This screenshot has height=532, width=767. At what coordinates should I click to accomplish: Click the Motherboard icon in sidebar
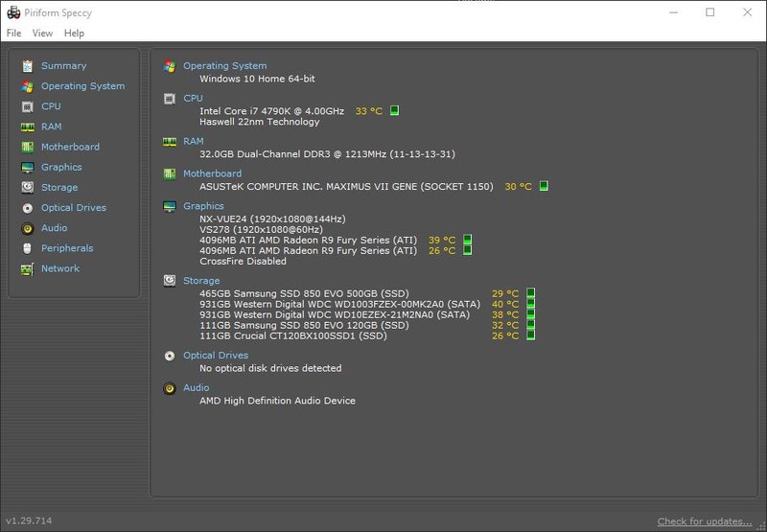28,147
